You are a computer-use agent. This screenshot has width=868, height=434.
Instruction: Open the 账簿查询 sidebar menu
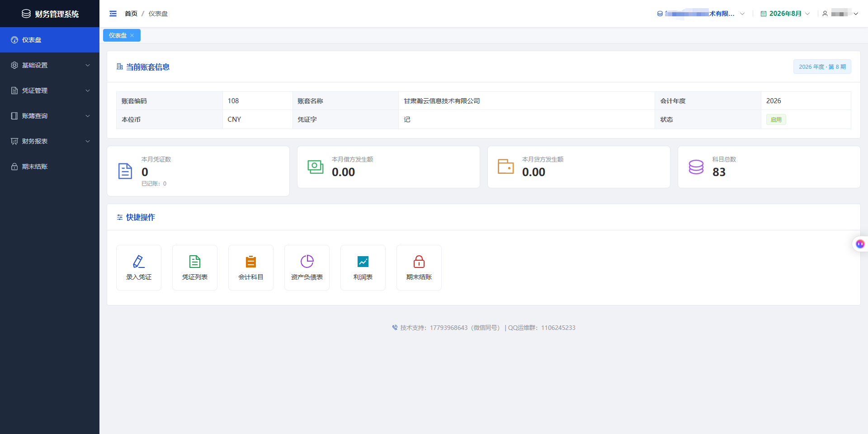50,116
